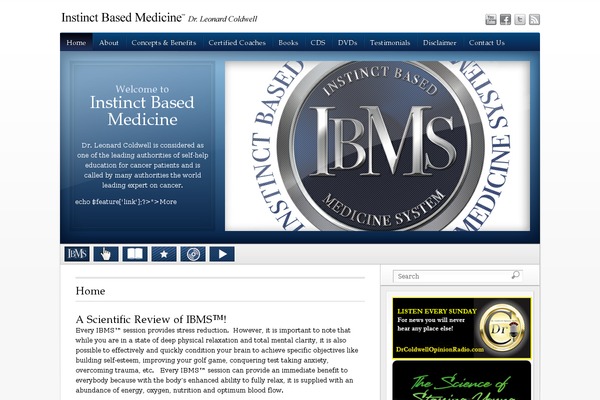Click the search magnifier icon
Viewport: 600px width, 400px height.
click(515, 275)
